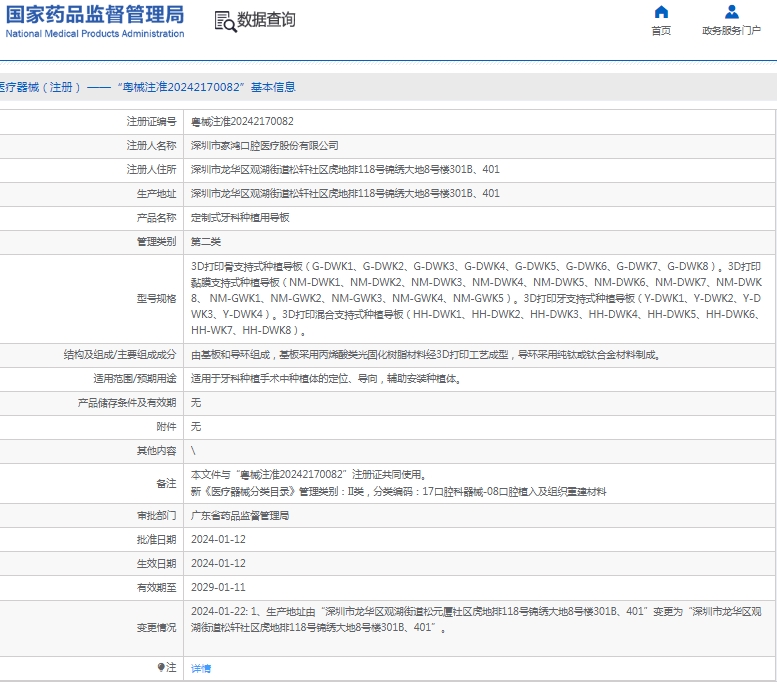Click the 生效日期 value 2024-01-12
The width and height of the screenshot is (777, 685).
click(x=219, y=563)
